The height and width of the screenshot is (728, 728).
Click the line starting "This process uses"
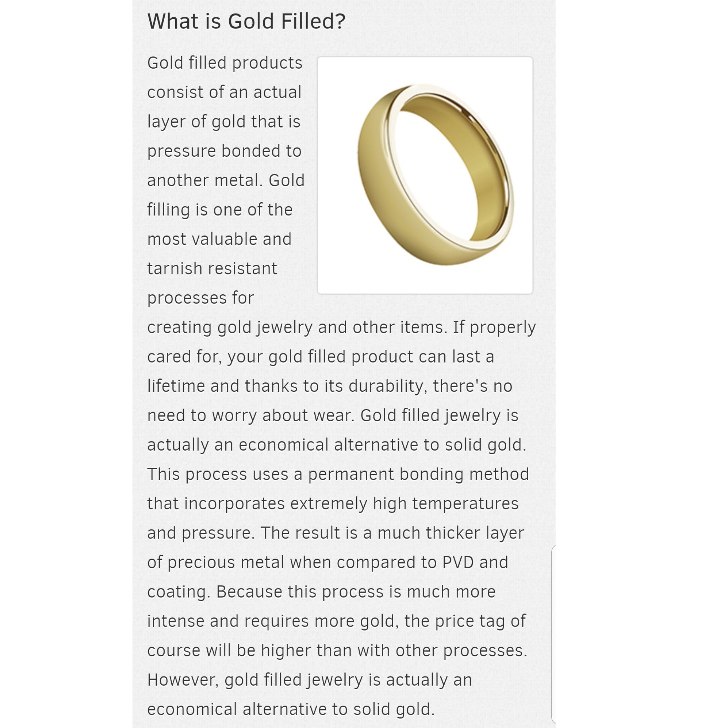point(338,475)
